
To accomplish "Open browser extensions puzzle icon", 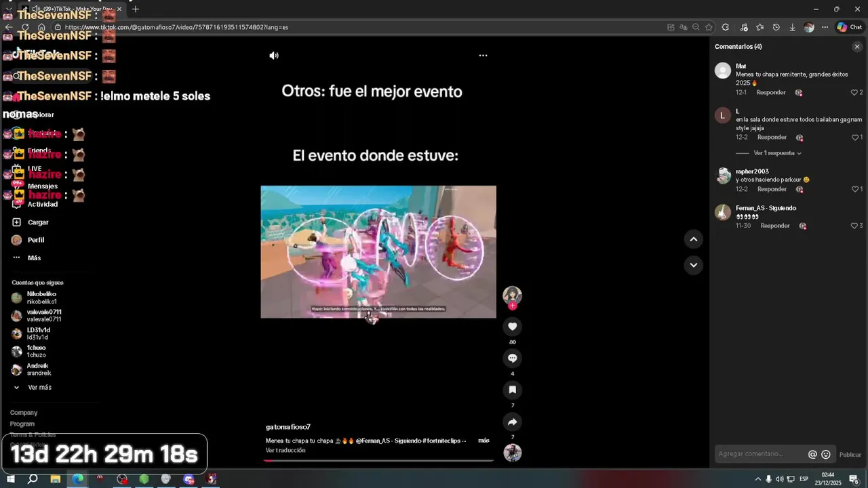I will (x=726, y=27).
